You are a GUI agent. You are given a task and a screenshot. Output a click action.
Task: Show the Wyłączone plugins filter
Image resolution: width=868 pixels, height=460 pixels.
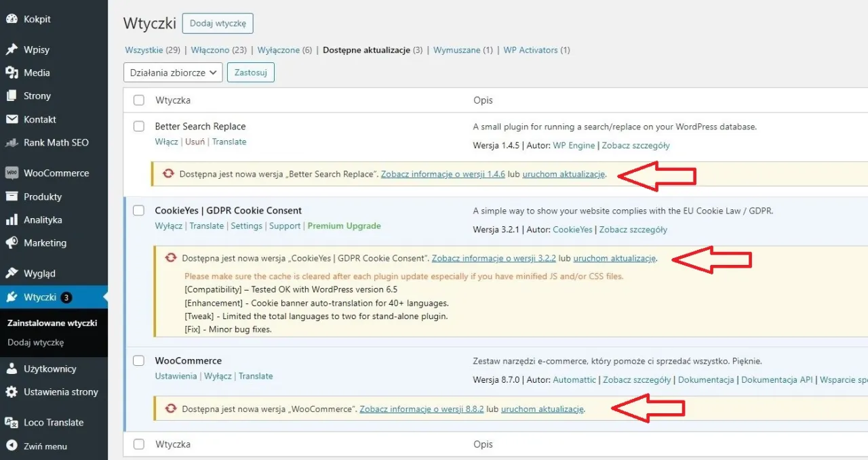coord(278,50)
